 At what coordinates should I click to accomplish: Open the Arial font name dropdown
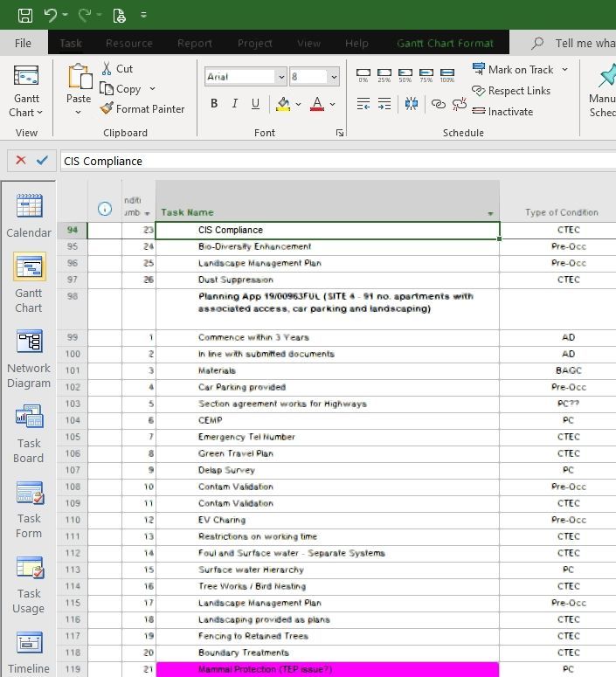(x=281, y=77)
